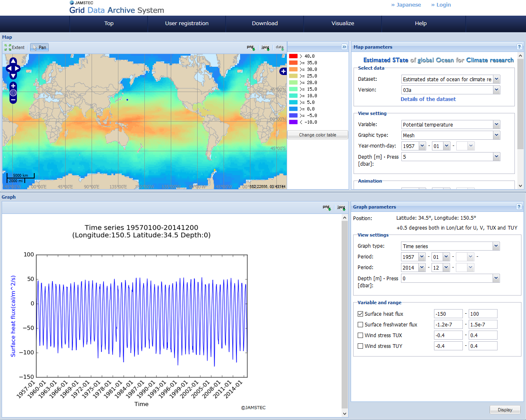Click the orange >= 35.0 legend swatch
The width and height of the screenshot is (526, 420).
point(293,63)
